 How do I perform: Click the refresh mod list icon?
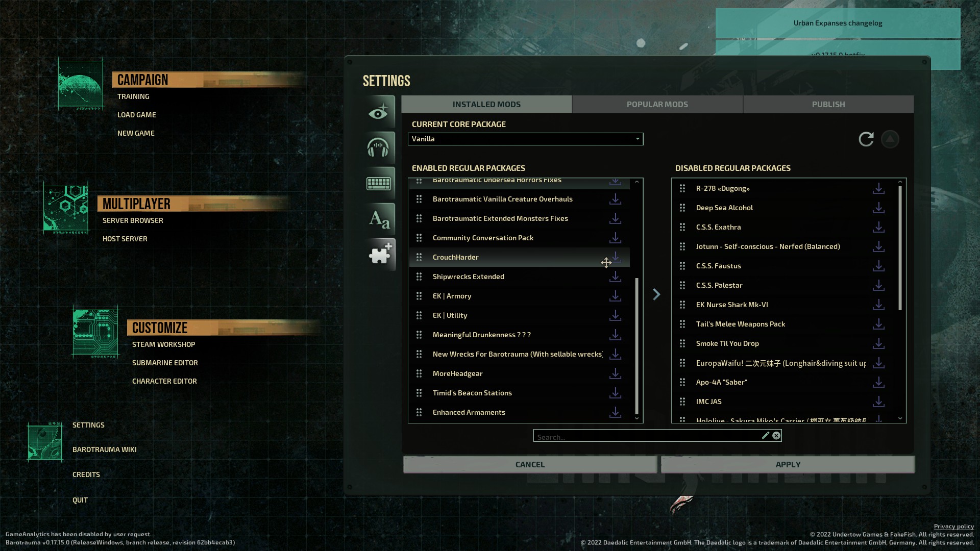[x=866, y=139]
